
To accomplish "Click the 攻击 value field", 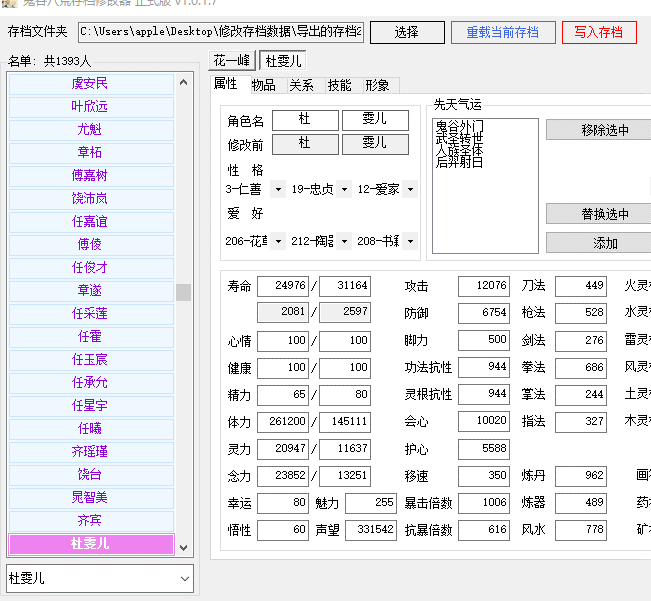I will pyautogui.click(x=484, y=286).
